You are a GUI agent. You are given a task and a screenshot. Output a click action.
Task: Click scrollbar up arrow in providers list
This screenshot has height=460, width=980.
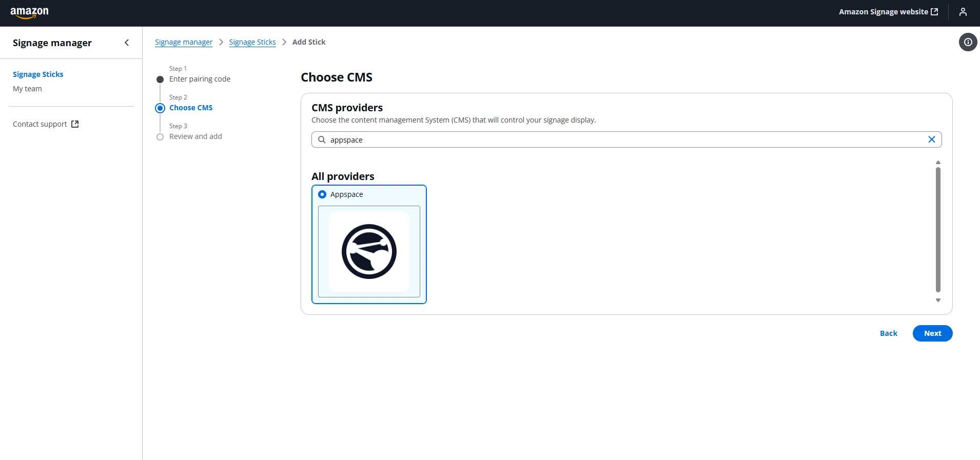click(x=938, y=162)
